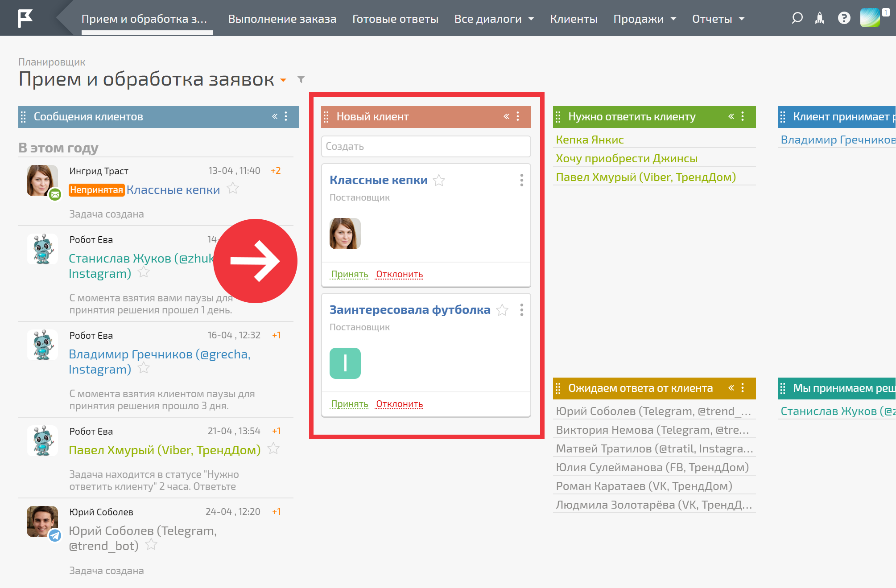Click Принять on Классные кепки card
This screenshot has height=588, width=896.
(349, 274)
